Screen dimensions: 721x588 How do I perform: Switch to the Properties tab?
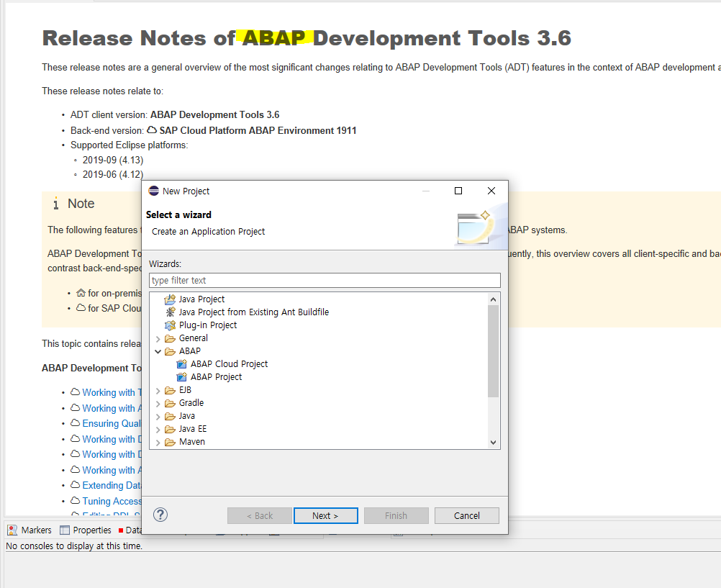86,530
